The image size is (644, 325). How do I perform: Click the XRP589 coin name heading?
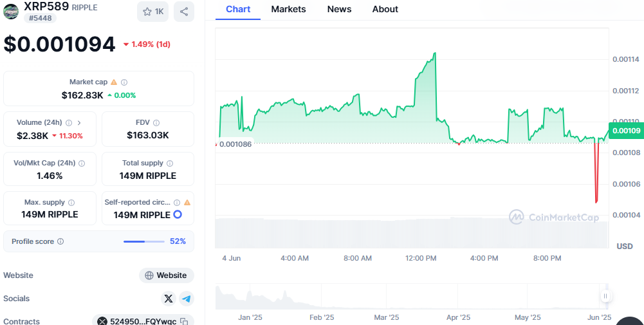46,6
